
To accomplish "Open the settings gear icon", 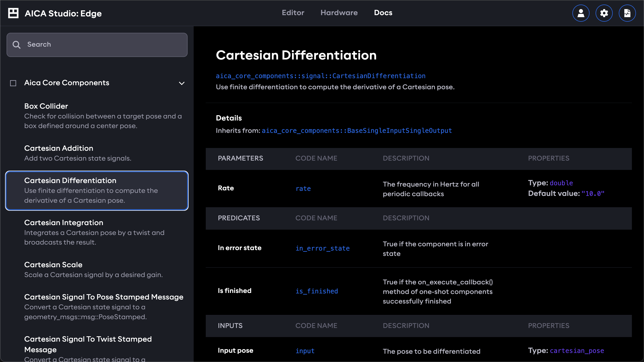I will 604,13.
